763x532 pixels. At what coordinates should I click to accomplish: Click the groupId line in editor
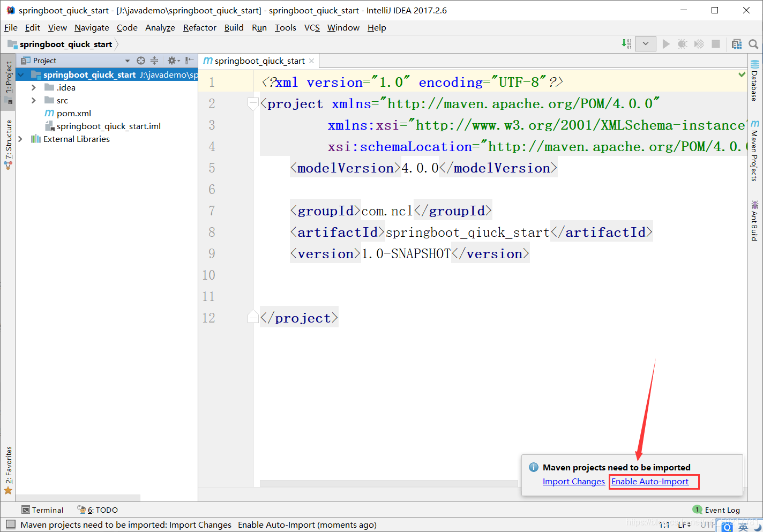(x=391, y=211)
